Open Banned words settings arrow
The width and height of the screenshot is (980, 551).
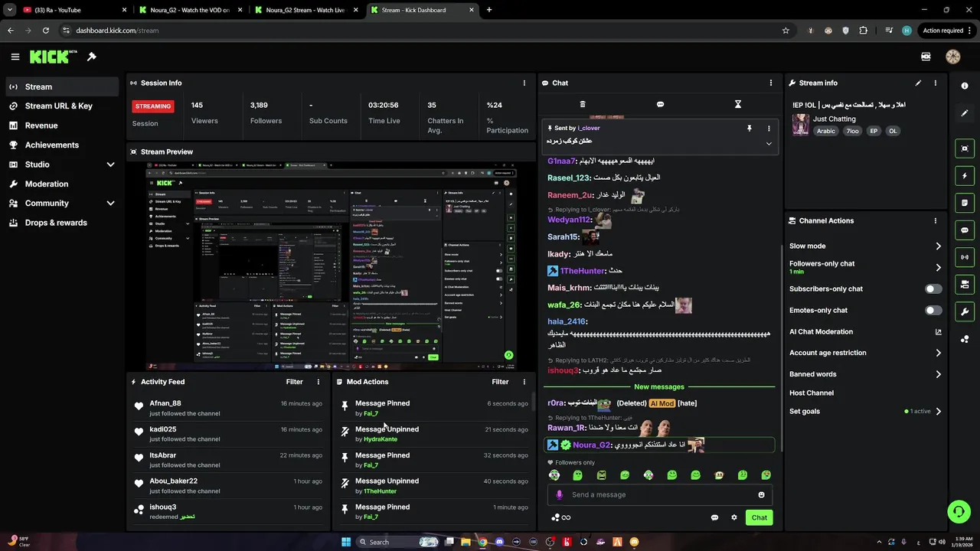[x=938, y=374]
